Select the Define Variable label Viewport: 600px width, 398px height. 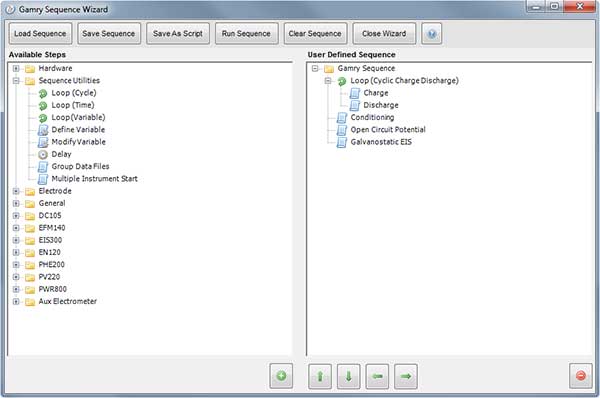click(78, 130)
